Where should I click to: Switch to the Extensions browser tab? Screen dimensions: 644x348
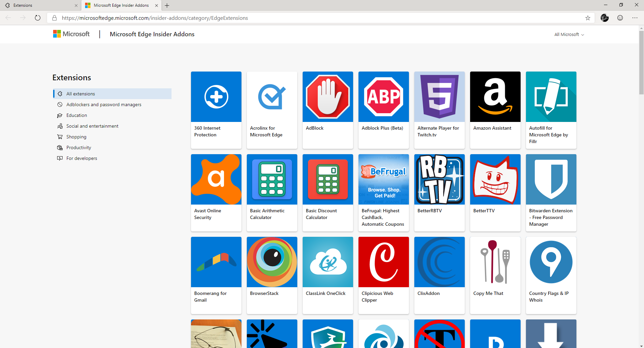tap(40, 5)
